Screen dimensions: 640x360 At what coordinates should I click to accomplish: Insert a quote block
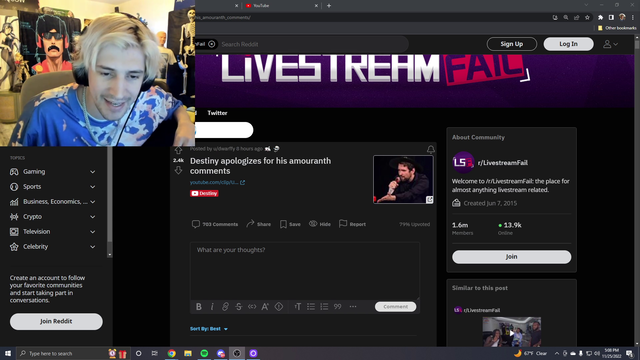tap(338, 307)
